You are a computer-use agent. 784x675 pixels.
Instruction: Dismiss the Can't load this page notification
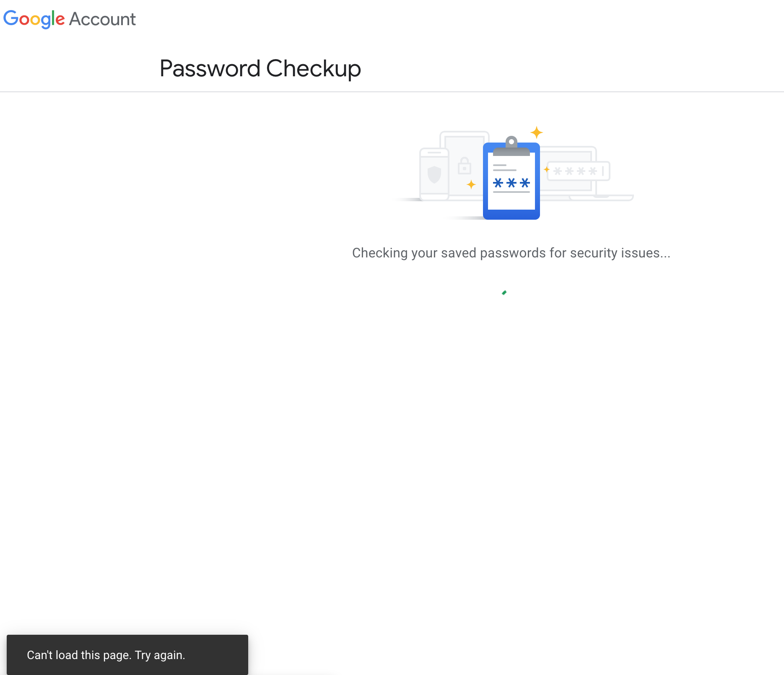coord(128,655)
